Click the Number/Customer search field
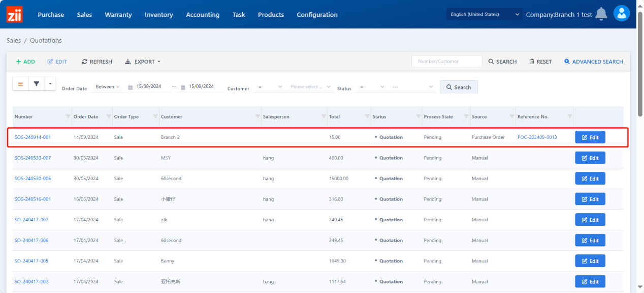The height and width of the screenshot is (293, 644). [446, 62]
